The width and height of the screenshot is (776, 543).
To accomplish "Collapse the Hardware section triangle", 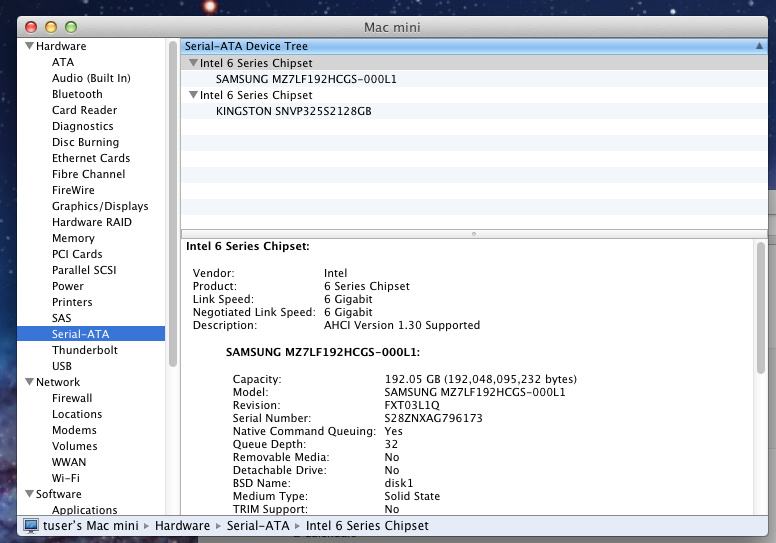I will coord(29,46).
